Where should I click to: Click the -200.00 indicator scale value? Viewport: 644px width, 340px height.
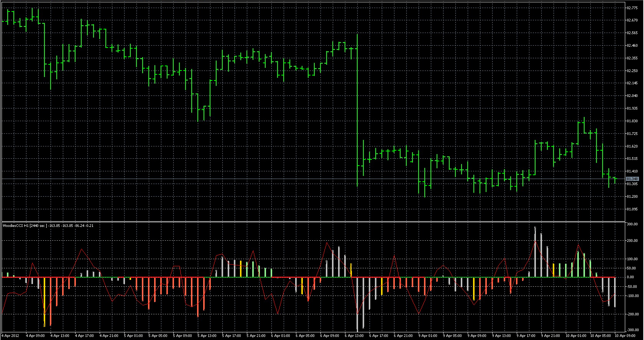pyautogui.click(x=632, y=314)
